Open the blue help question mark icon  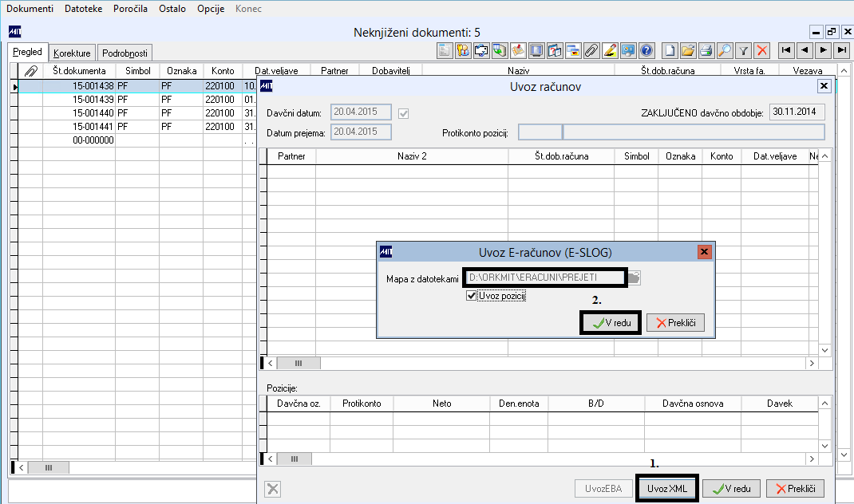646,51
